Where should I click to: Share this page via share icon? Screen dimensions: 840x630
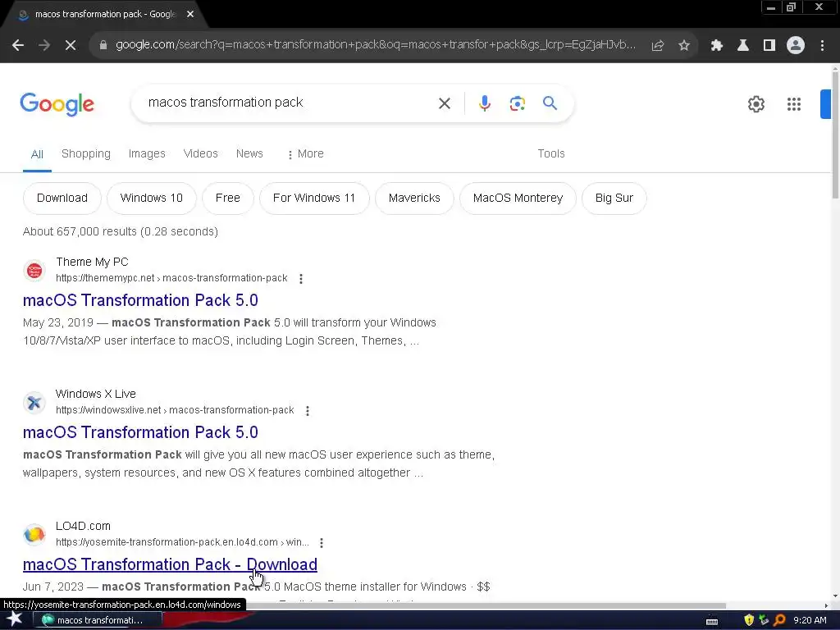coord(657,46)
